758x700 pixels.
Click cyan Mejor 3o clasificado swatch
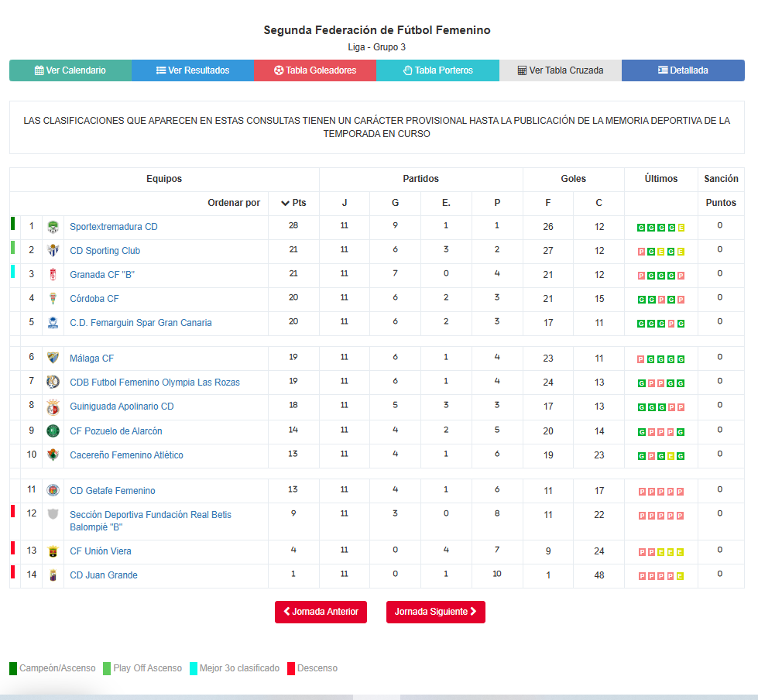click(x=194, y=668)
